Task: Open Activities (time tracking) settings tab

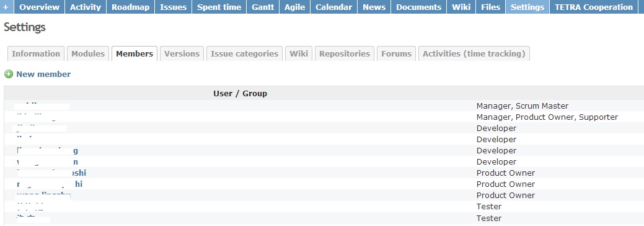Action: 474,53
